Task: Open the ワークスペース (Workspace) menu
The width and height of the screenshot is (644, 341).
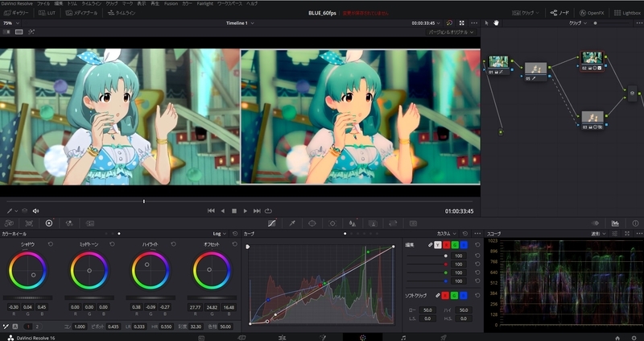Action: tap(229, 3)
